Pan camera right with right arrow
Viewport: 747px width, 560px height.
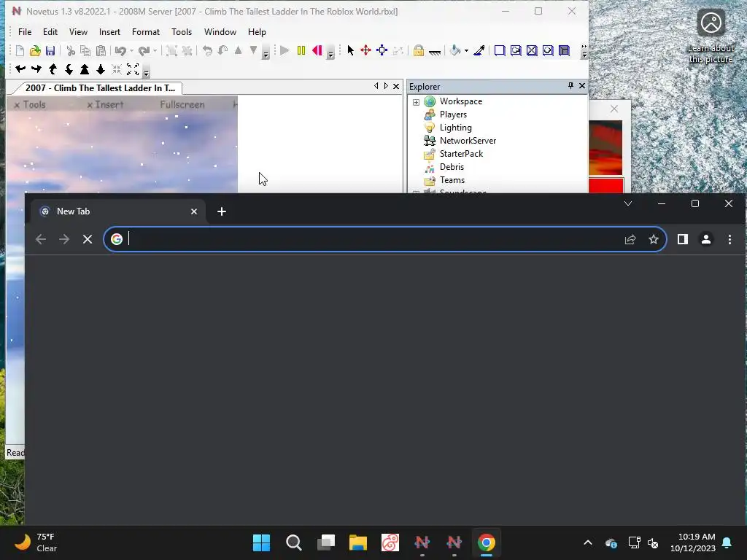coord(36,69)
